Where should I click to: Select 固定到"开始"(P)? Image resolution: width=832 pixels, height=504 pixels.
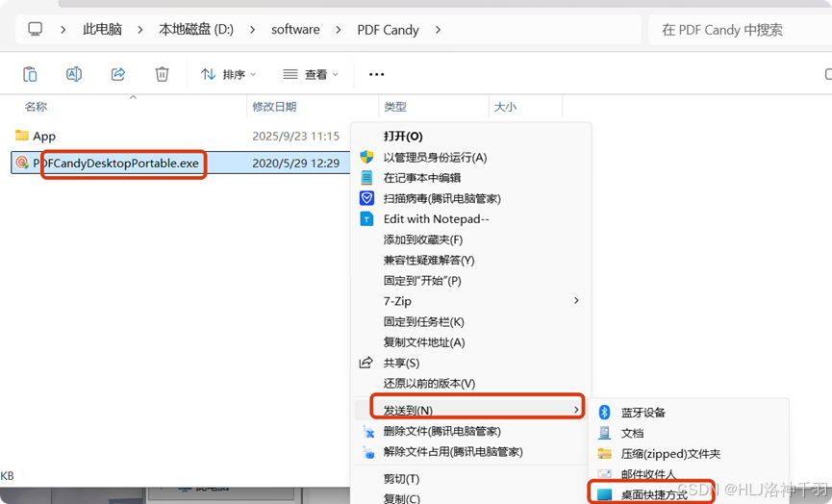tap(422, 281)
